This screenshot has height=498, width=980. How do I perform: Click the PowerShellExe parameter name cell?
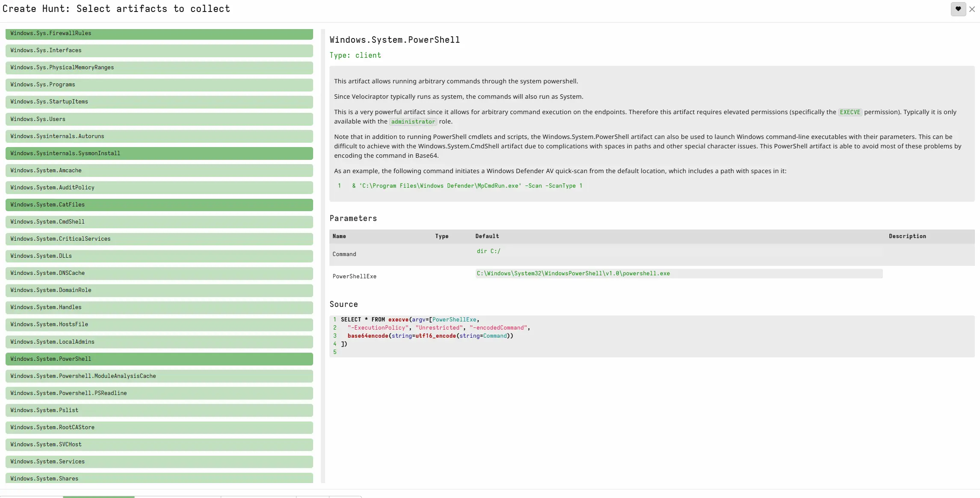click(355, 277)
